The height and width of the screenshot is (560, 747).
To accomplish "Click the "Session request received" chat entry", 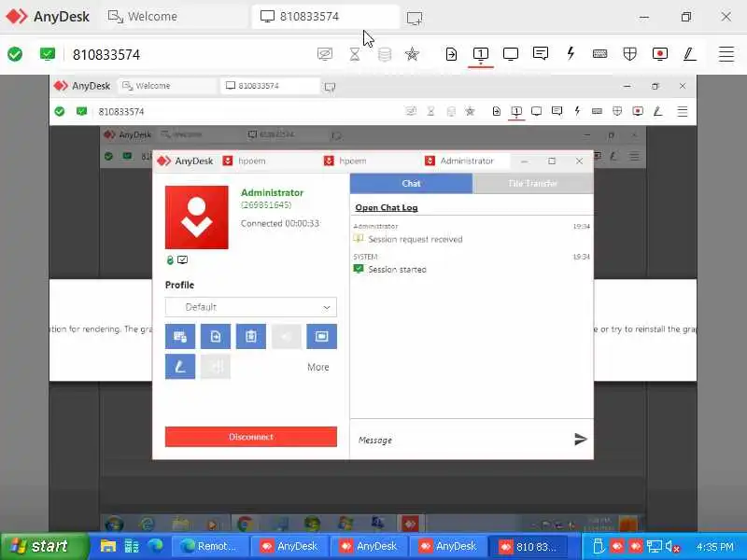I will tap(415, 239).
